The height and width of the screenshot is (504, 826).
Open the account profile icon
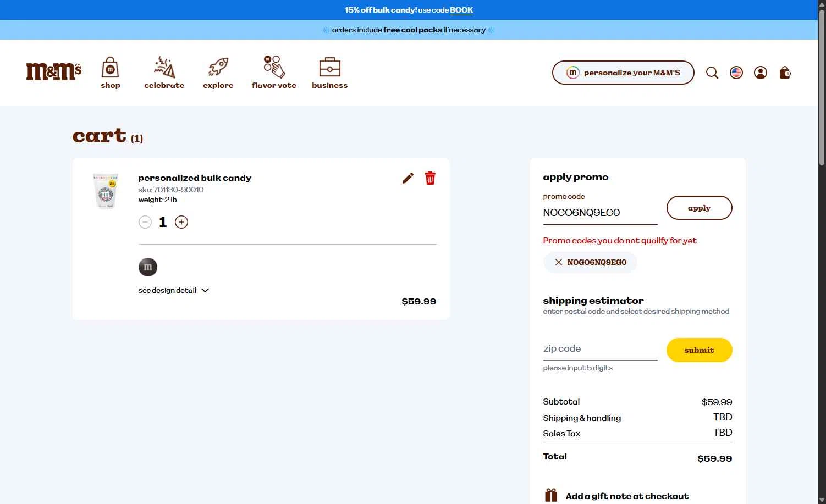coord(761,73)
